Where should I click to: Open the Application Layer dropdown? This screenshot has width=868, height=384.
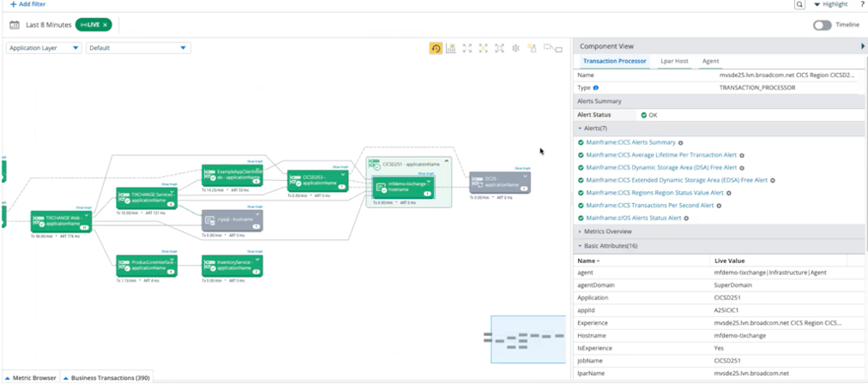pos(45,48)
